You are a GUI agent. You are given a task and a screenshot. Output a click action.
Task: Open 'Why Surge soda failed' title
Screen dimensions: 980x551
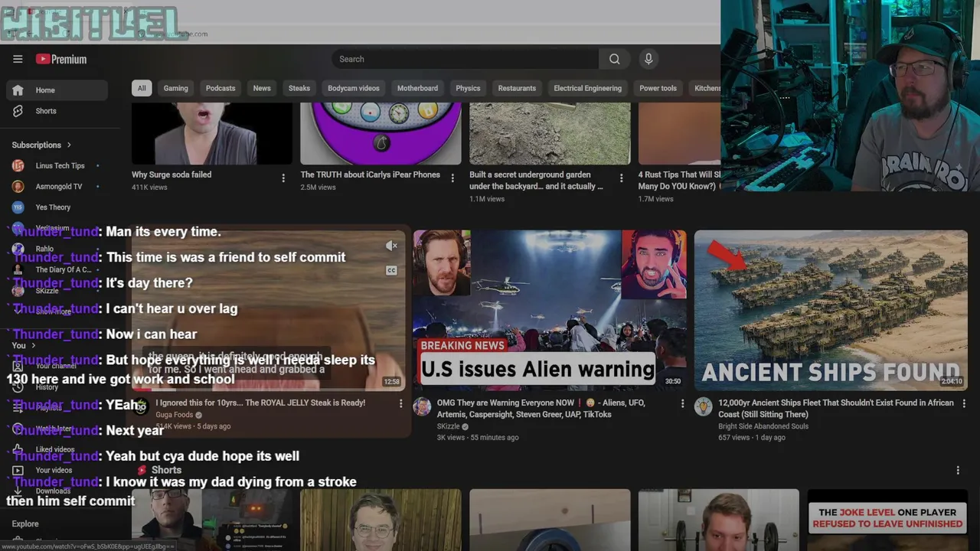pos(171,174)
